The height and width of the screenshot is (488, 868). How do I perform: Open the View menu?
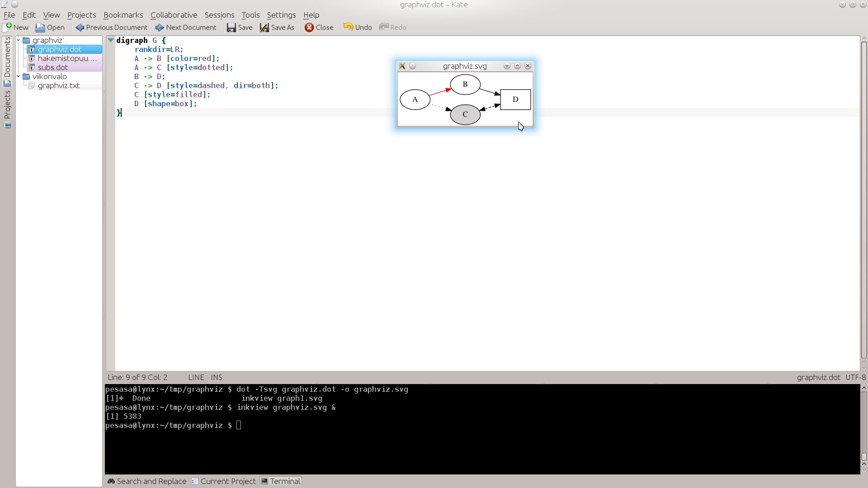(52, 15)
